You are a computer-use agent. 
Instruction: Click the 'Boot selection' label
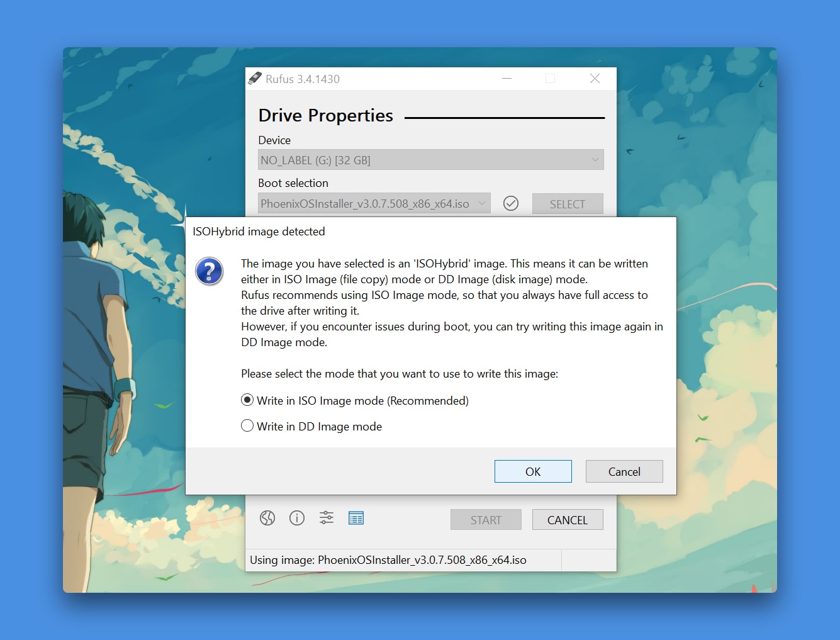(293, 183)
